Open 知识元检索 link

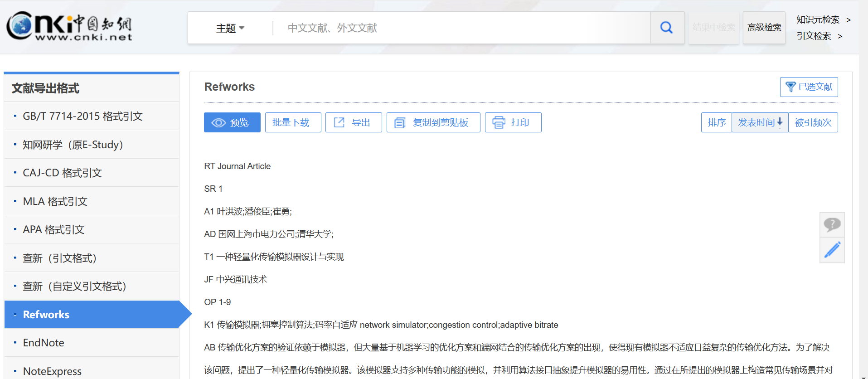pyautogui.click(x=824, y=19)
